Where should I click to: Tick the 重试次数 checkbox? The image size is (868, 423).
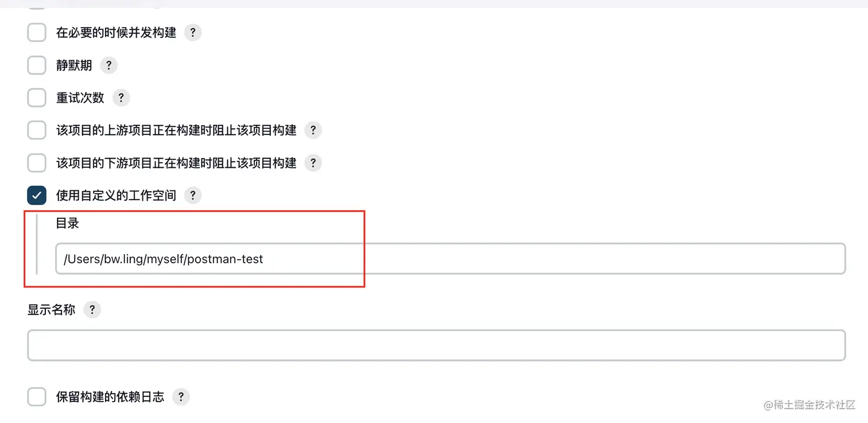37,98
